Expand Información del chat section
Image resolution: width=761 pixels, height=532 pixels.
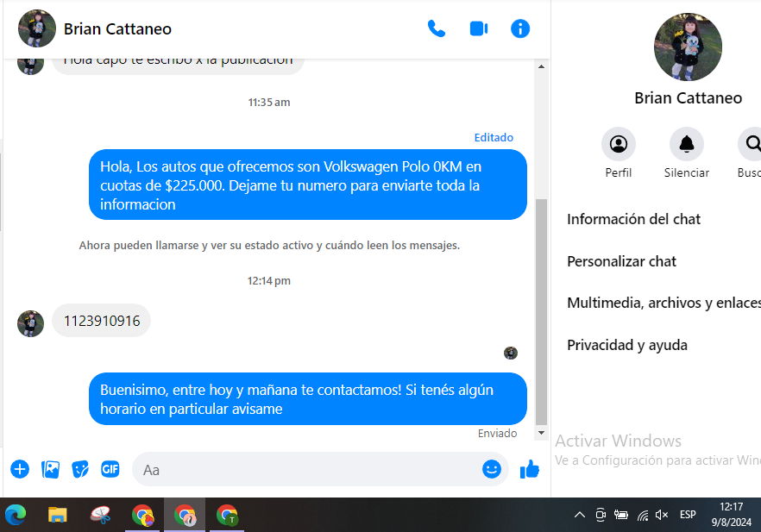(x=633, y=219)
